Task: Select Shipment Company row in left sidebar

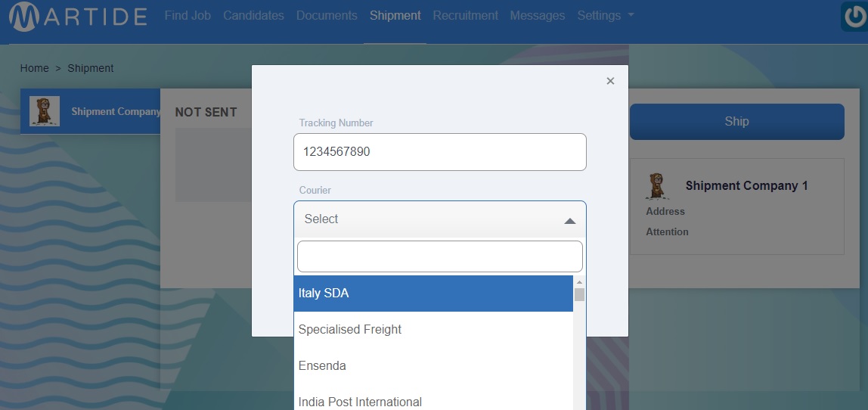Action: coord(91,111)
